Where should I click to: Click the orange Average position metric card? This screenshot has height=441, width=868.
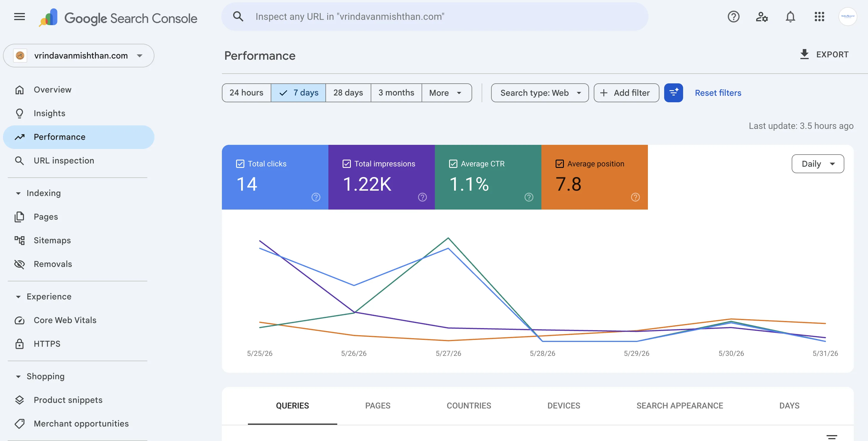[x=594, y=177]
